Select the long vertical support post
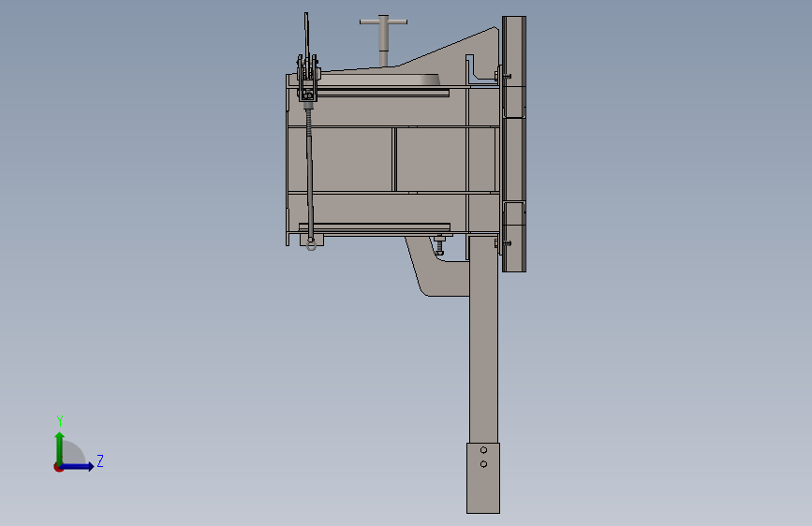Screen dimensions: 812x526 483,339
